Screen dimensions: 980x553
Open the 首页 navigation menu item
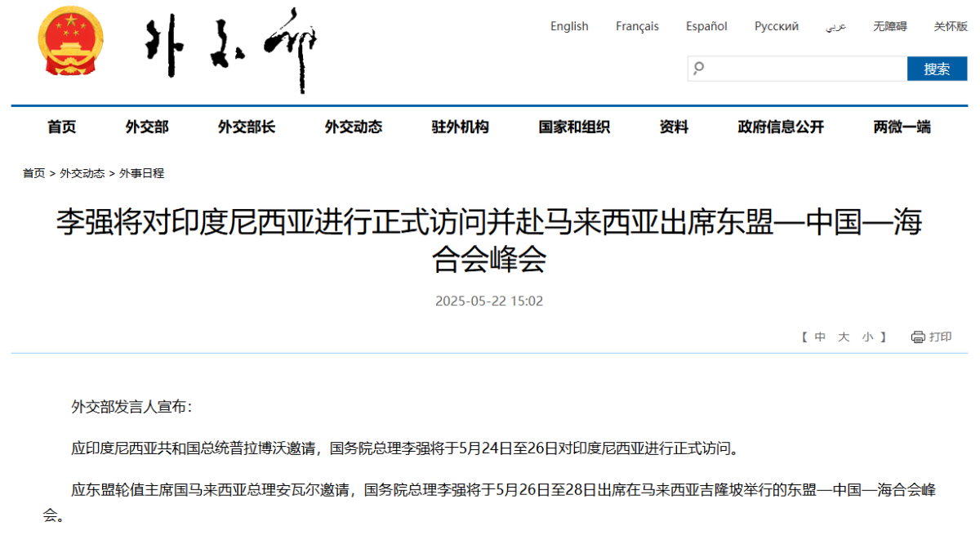click(61, 127)
